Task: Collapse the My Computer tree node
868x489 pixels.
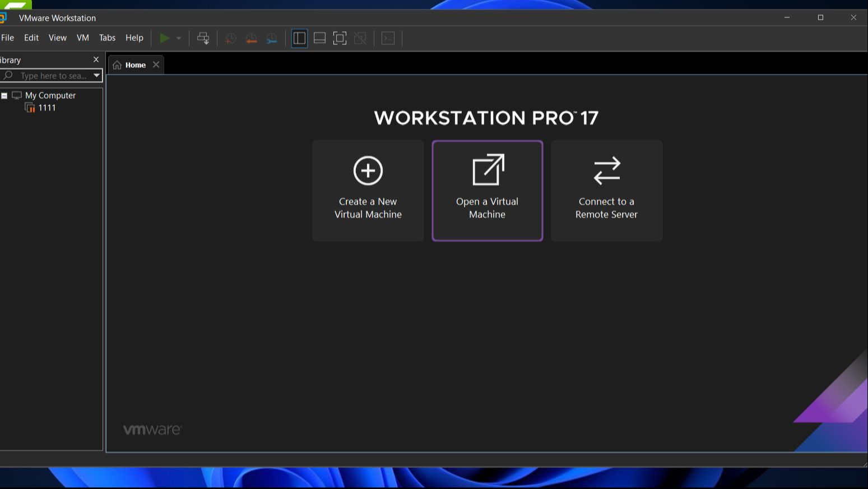Action: pyautogui.click(x=4, y=96)
